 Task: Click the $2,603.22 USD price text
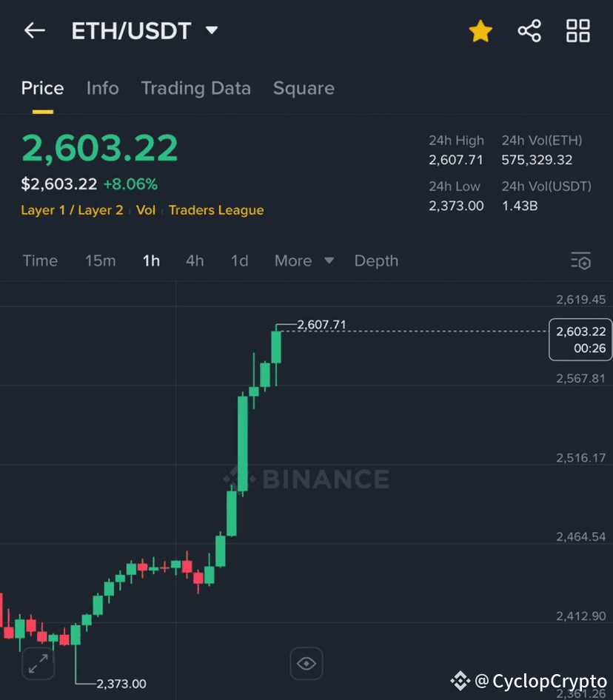point(59,184)
